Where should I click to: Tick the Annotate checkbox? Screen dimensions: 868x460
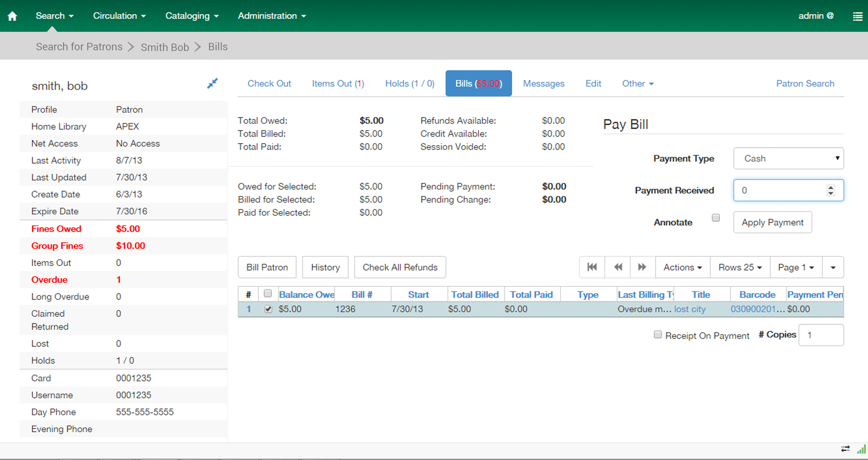(x=715, y=218)
